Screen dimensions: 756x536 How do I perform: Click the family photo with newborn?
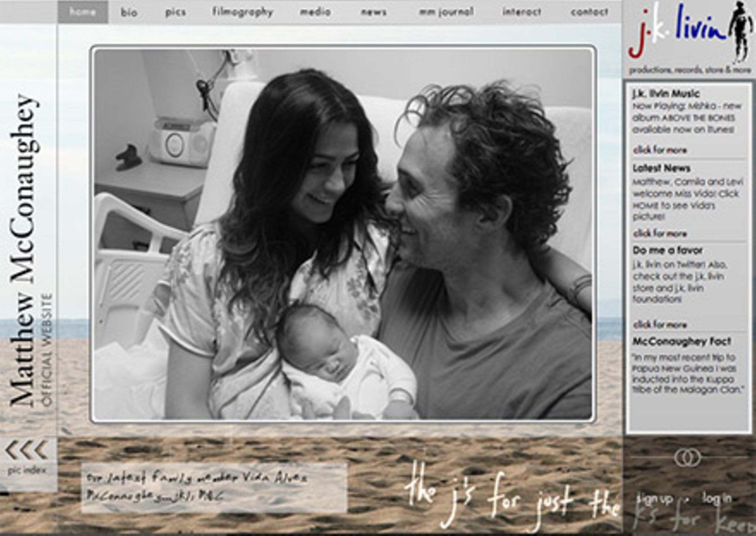coord(343,234)
